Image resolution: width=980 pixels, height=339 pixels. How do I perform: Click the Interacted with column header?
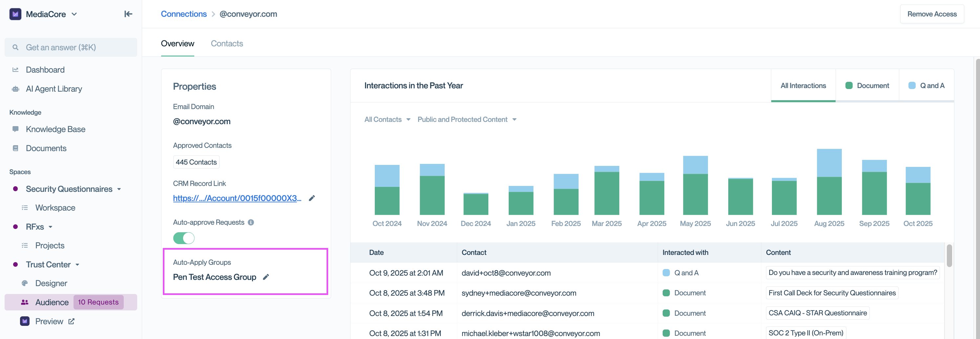[685, 253]
